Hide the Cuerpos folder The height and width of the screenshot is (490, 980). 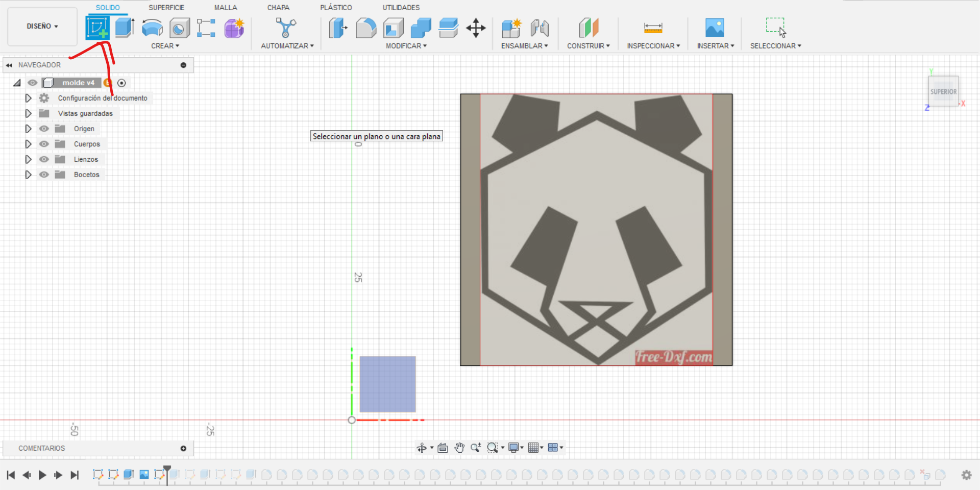44,144
